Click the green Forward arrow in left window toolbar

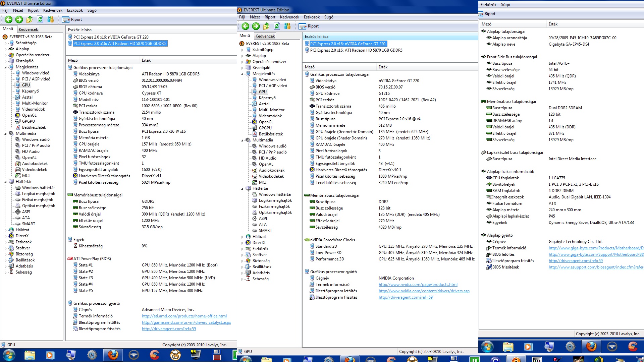click(x=19, y=19)
